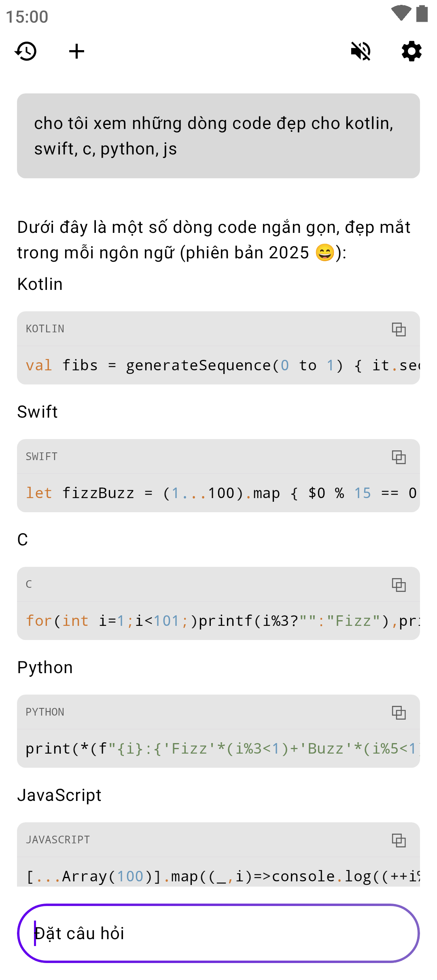The width and height of the screenshot is (437, 980).
Task: Tap the C for-loop printf code line
Action: pos(223,621)
